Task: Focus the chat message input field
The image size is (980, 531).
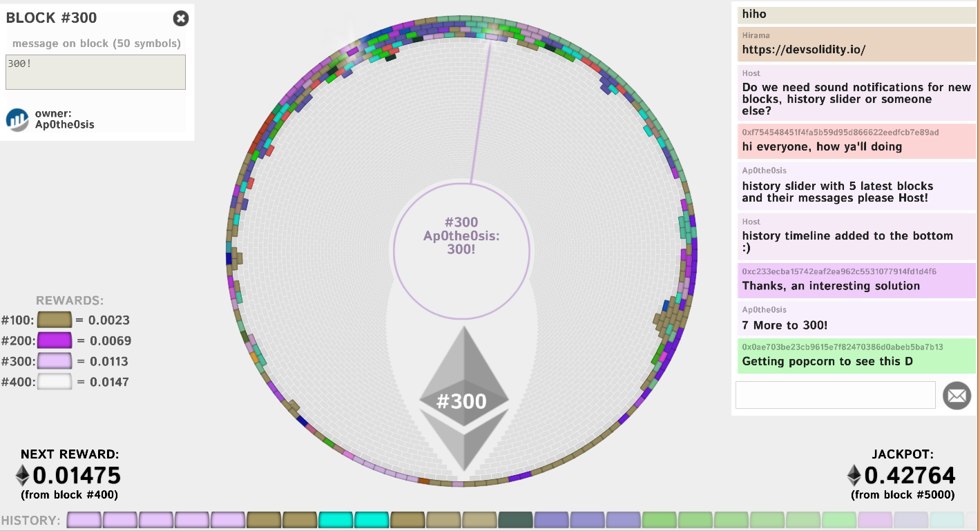Action: tap(836, 395)
